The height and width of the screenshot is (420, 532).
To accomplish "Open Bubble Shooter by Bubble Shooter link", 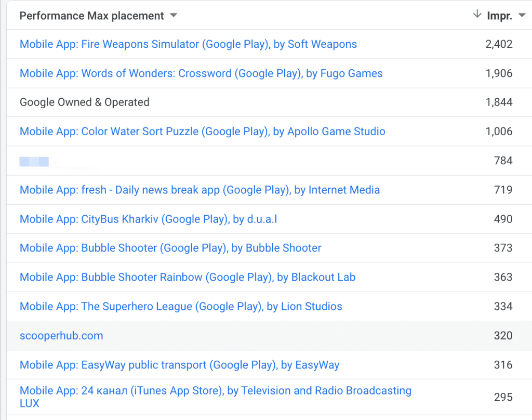I will [170, 248].
